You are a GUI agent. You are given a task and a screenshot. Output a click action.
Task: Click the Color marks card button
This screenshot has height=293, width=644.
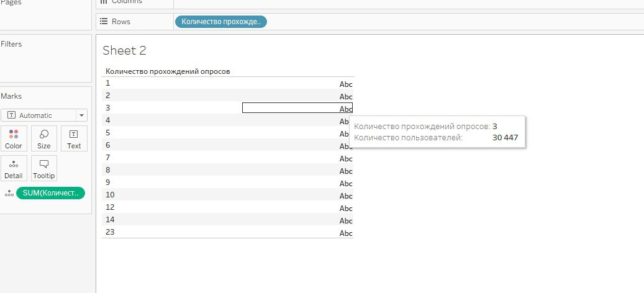click(x=14, y=138)
